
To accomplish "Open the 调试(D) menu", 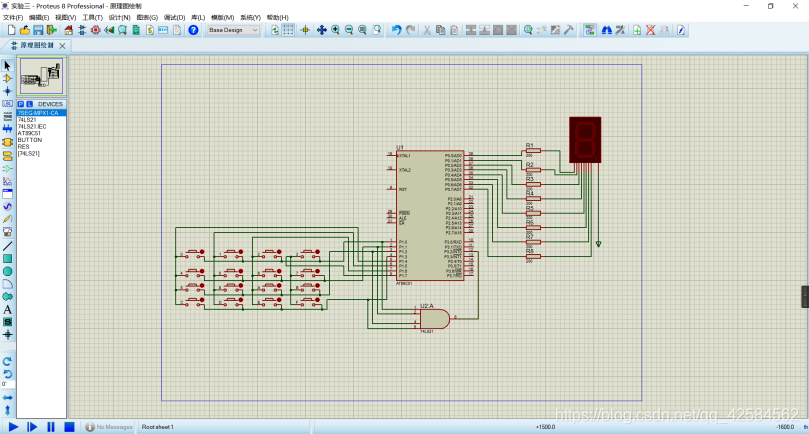I will point(174,18).
